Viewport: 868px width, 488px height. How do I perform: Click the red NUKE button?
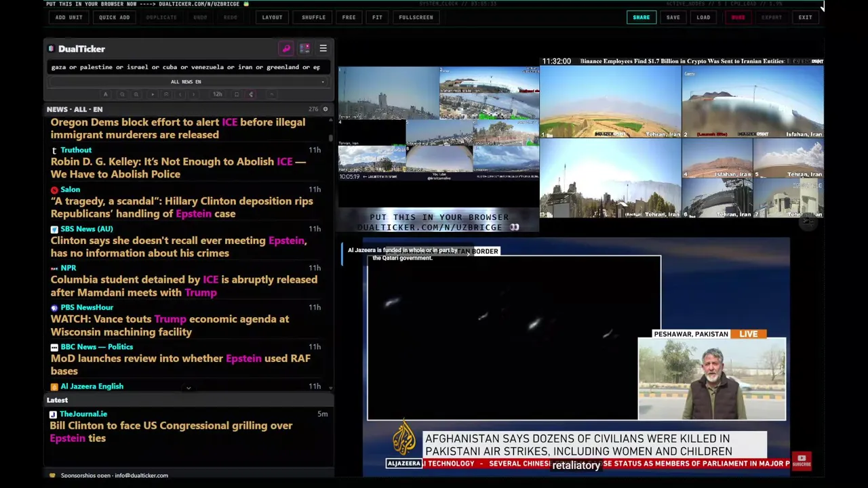(x=738, y=18)
